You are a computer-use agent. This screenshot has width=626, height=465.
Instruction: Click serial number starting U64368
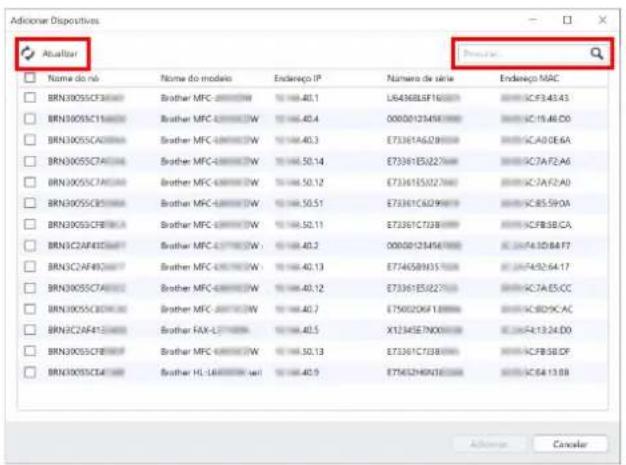pos(423,98)
